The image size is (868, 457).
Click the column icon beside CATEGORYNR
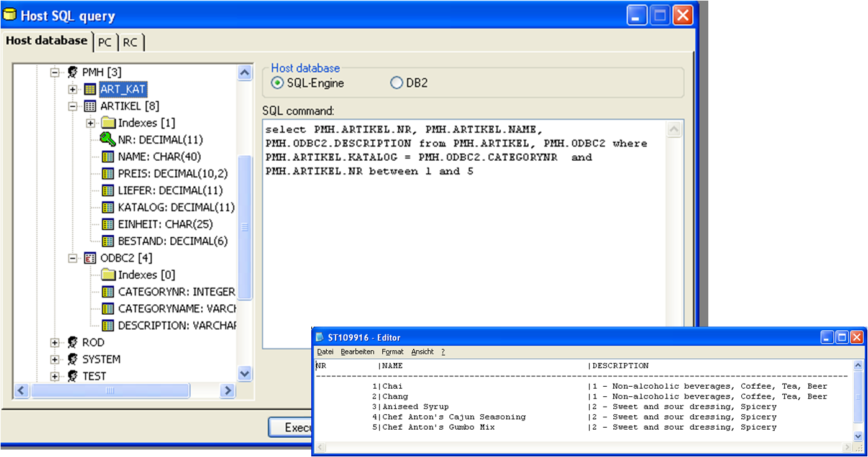107,291
